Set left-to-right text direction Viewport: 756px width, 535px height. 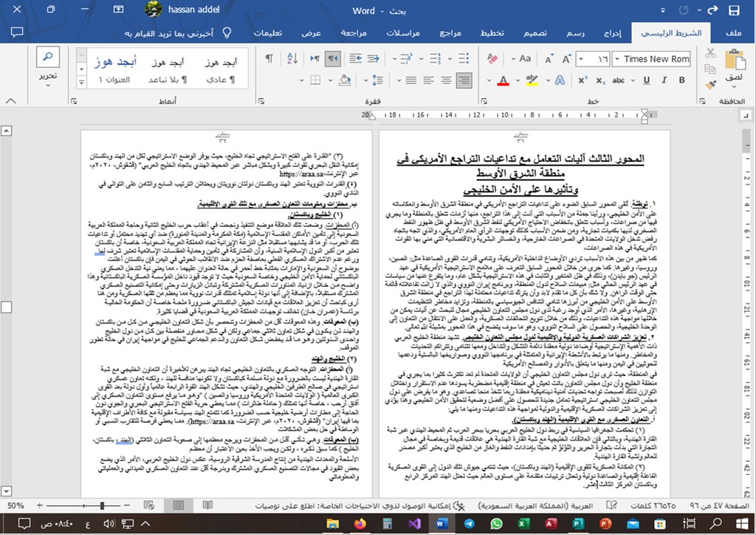click(315, 59)
